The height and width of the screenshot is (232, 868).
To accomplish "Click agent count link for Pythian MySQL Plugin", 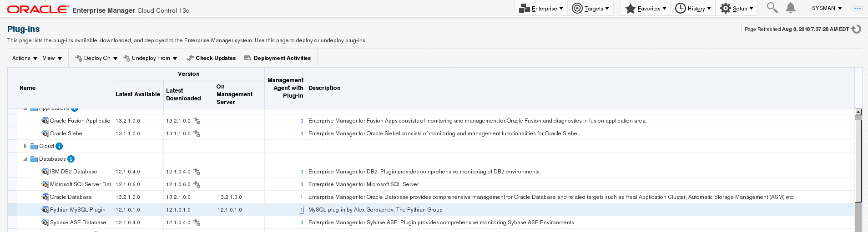I will [x=301, y=210].
